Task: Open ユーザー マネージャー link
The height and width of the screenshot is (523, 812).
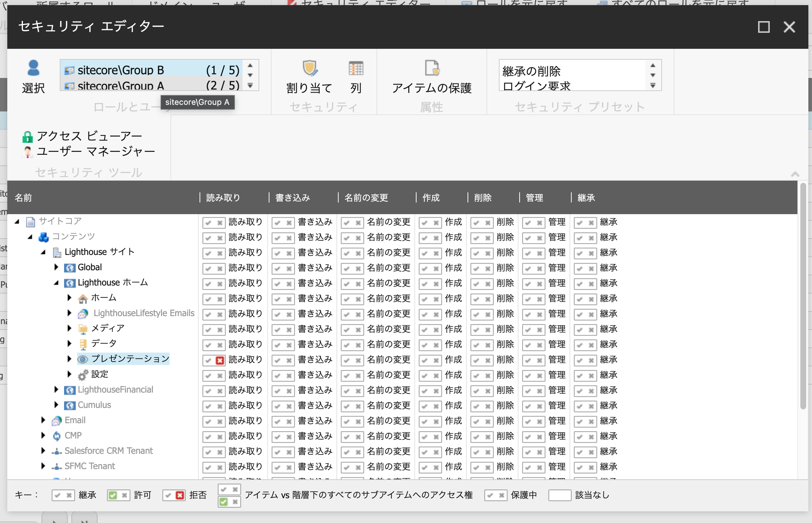Action: pyautogui.click(x=96, y=151)
